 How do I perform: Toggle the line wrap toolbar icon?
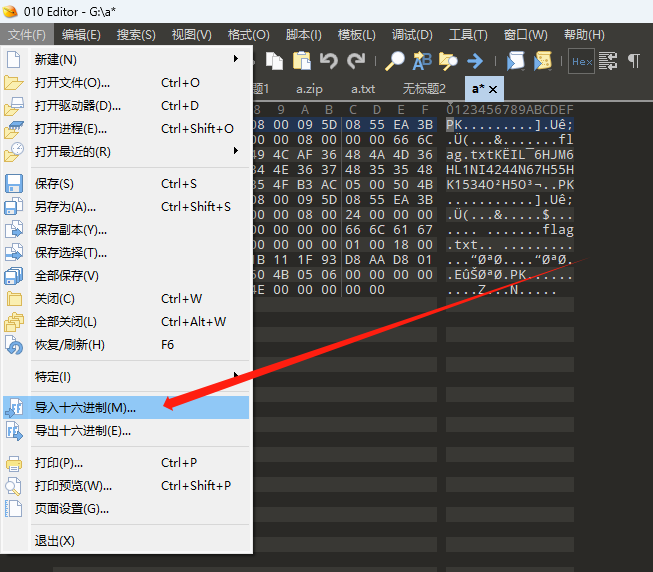[x=608, y=61]
